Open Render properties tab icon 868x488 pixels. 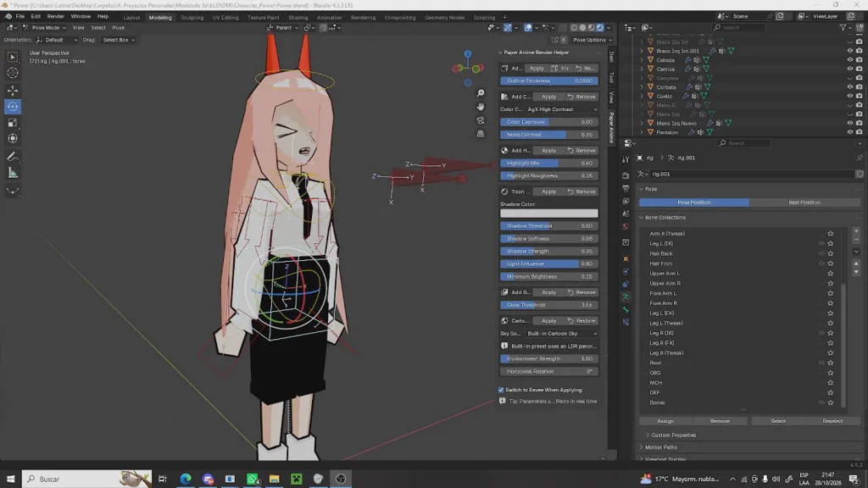tap(626, 175)
